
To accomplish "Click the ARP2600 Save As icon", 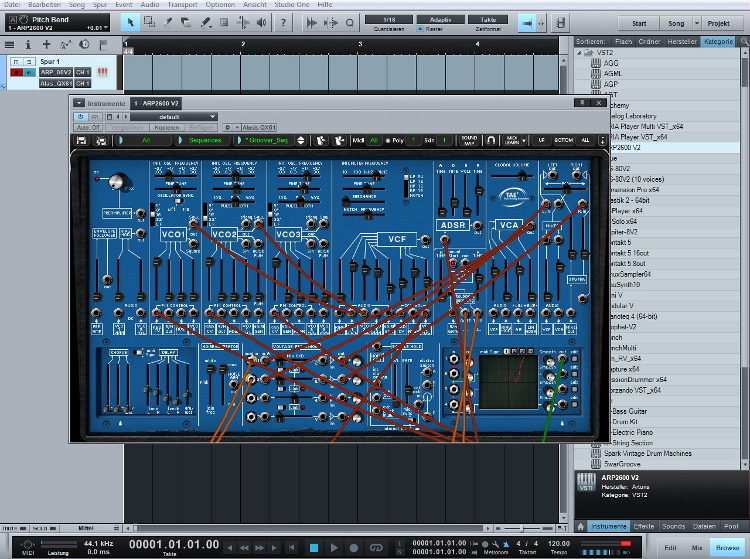I will pyautogui.click(x=101, y=140).
